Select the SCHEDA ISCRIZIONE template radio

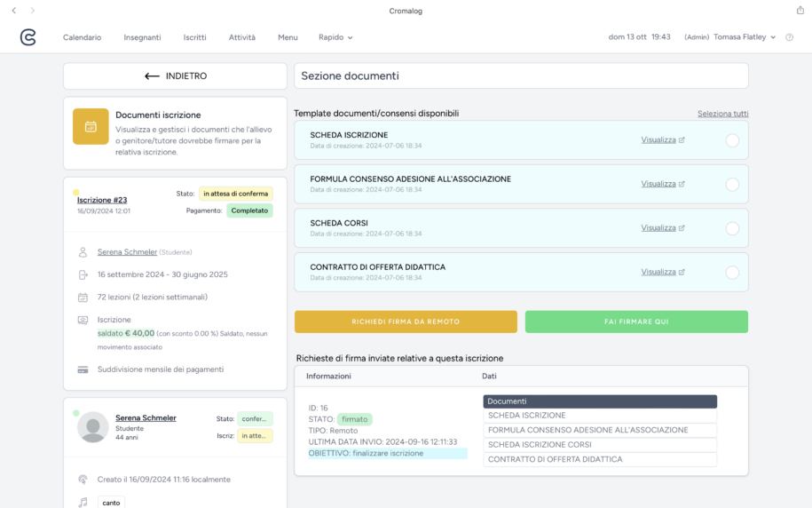click(732, 140)
